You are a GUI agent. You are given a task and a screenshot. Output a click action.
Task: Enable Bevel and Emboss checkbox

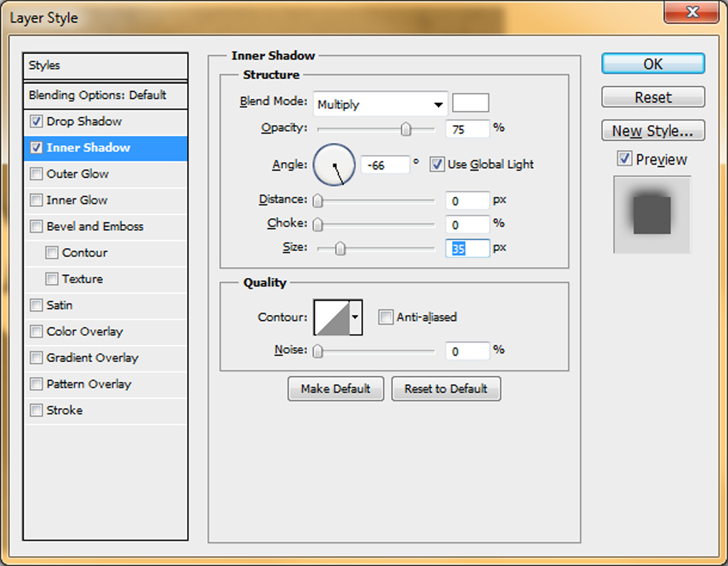click(36, 226)
